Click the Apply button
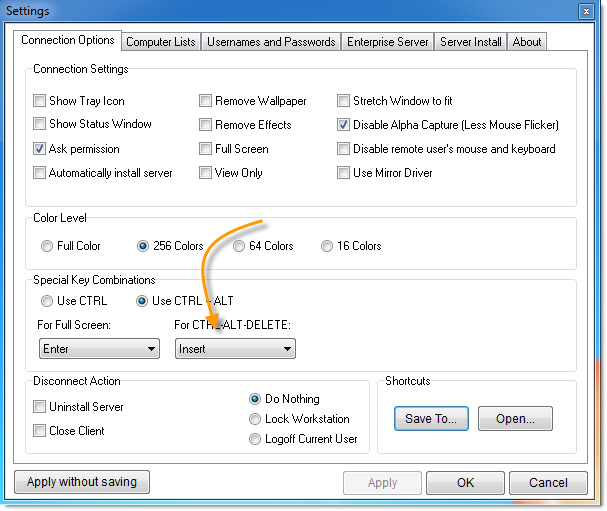The image size is (607, 511). point(382,483)
